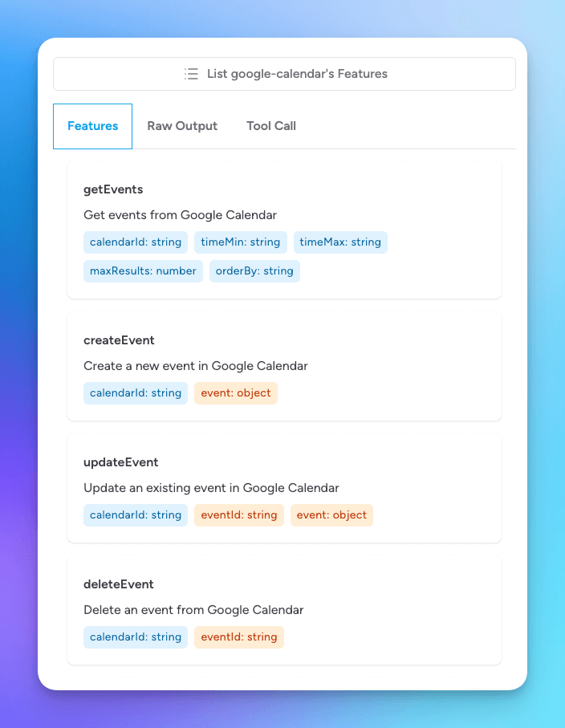Image resolution: width=565 pixels, height=728 pixels.
Task: Select the event: object chip under createEvent
Action: 235,392
